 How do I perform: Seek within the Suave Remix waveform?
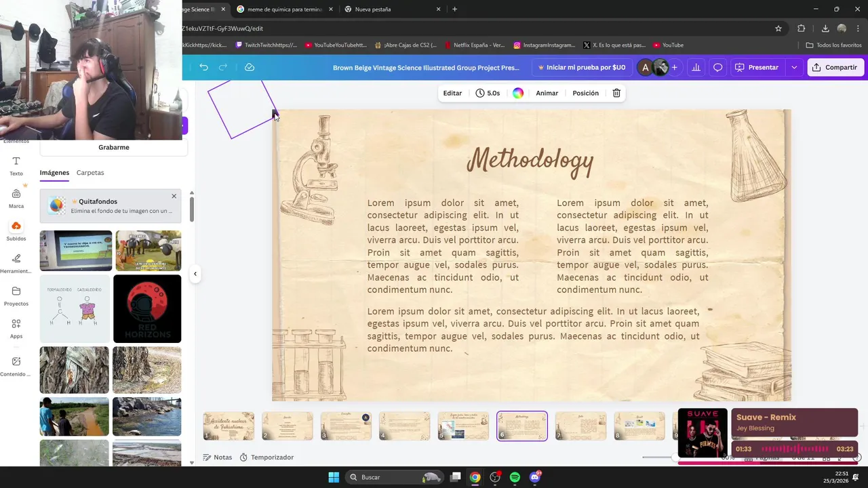click(794, 449)
